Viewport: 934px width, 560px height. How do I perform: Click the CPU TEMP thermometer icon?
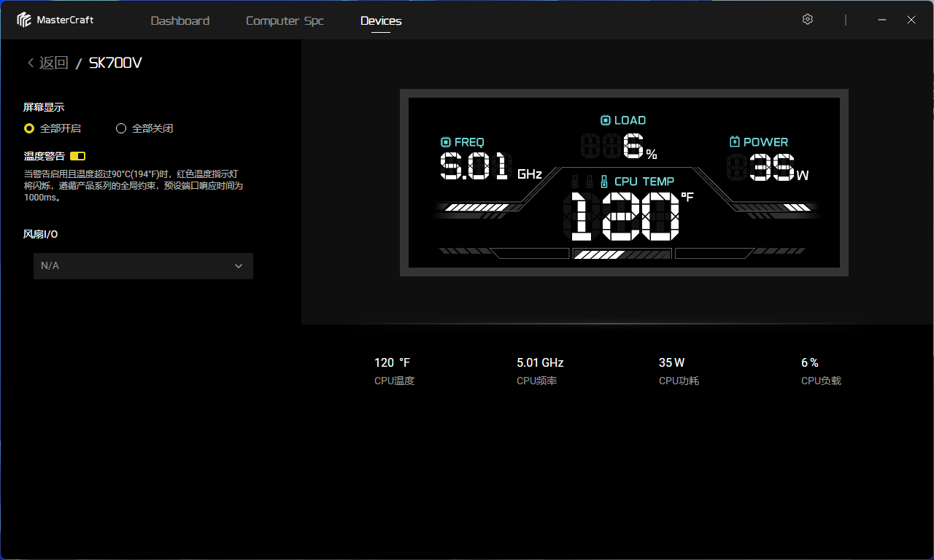tap(604, 182)
